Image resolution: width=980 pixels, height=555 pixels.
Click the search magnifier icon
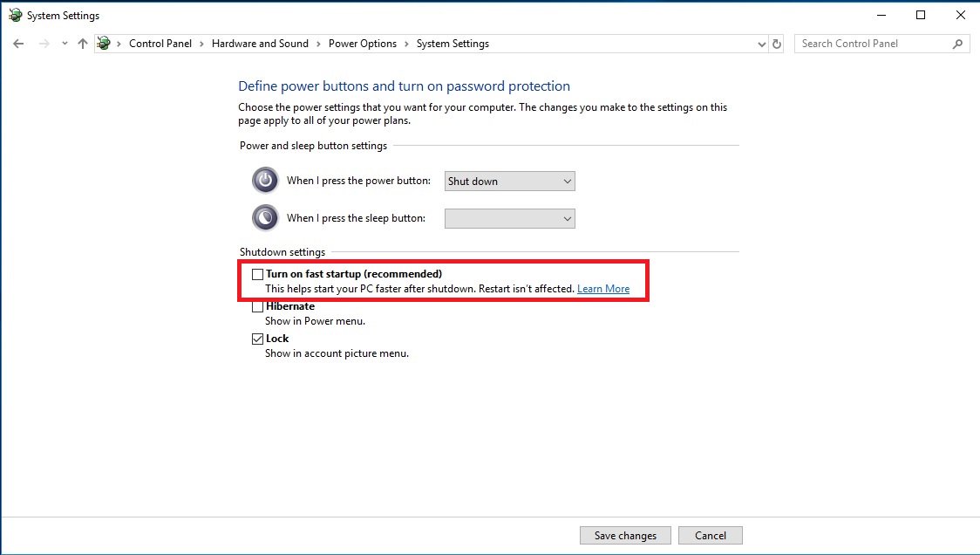(957, 44)
